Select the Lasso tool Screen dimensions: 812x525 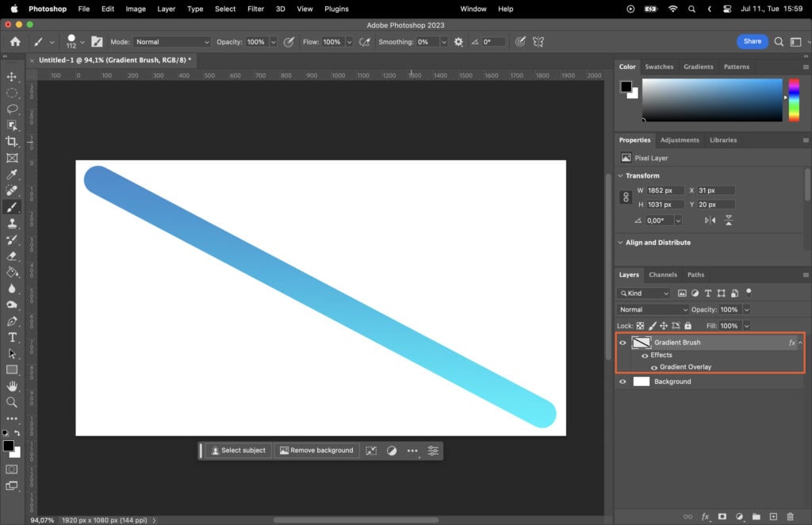pyautogui.click(x=12, y=109)
